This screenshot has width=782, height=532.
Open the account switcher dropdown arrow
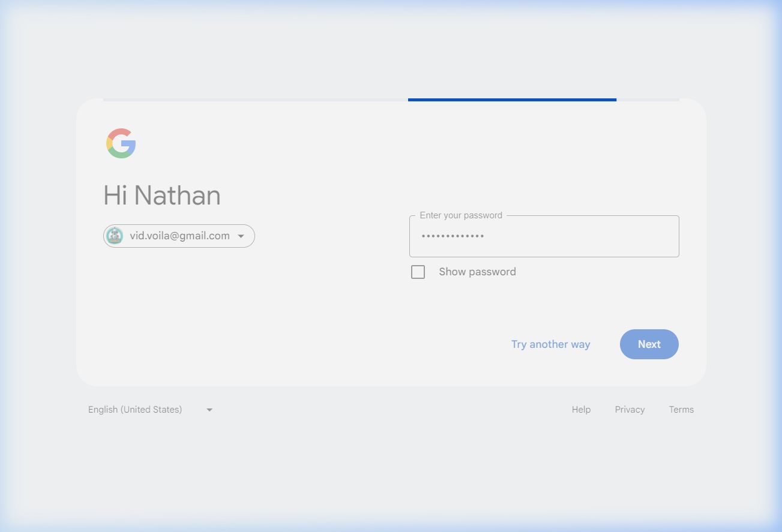click(x=241, y=236)
